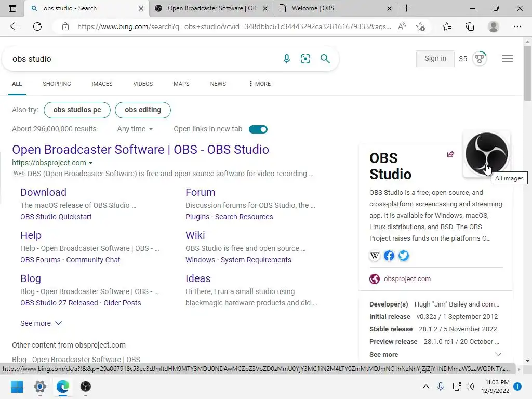This screenshot has width=532, height=399.
Task: Open the Forum site link
Action: (x=200, y=192)
